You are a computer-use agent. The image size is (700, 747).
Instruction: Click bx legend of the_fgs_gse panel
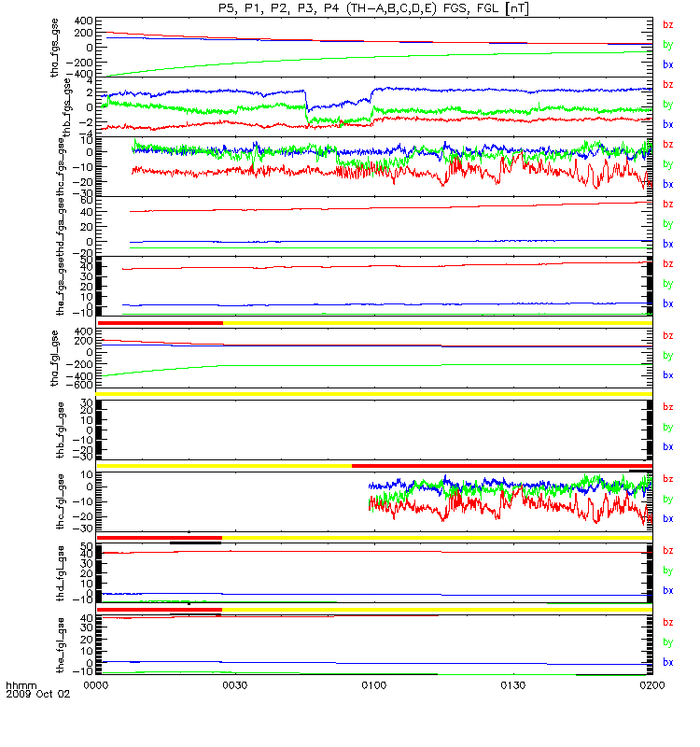(668, 304)
